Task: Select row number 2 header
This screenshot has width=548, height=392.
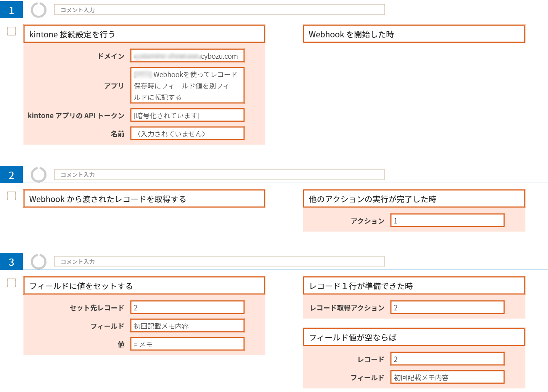Action: coord(11,175)
